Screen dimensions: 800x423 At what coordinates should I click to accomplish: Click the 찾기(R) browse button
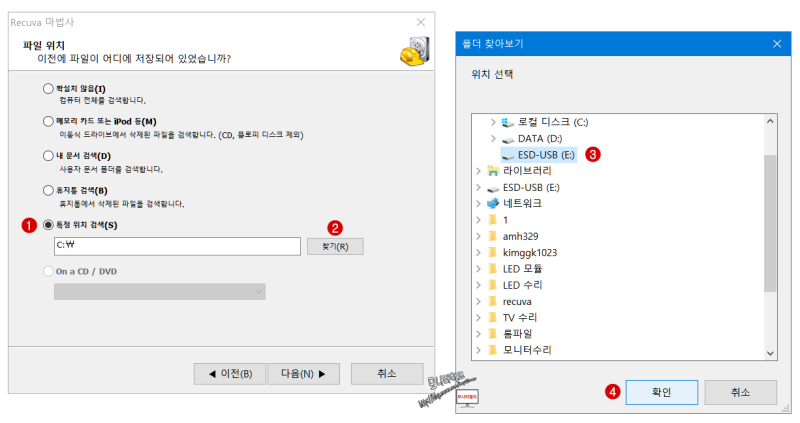point(335,246)
